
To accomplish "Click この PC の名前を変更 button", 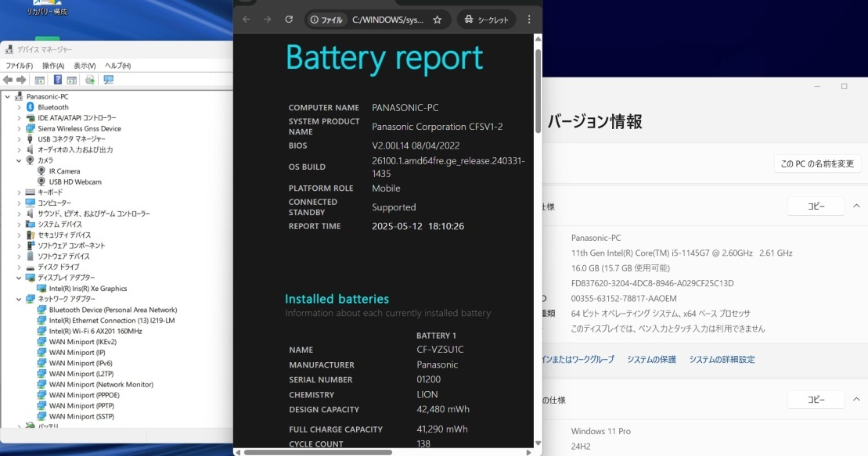I will [x=817, y=163].
